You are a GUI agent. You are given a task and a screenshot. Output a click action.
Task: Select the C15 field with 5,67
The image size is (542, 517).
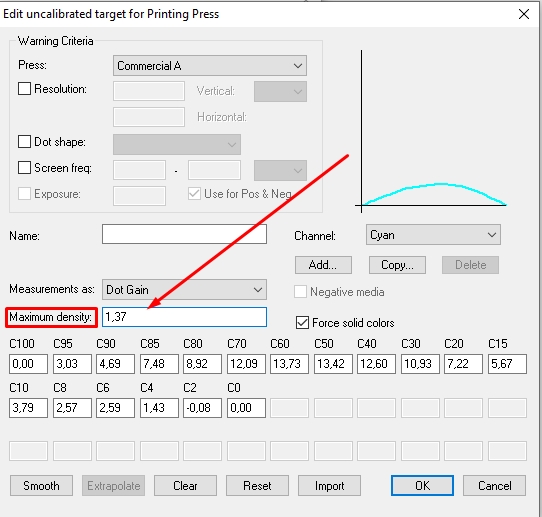(x=507, y=364)
